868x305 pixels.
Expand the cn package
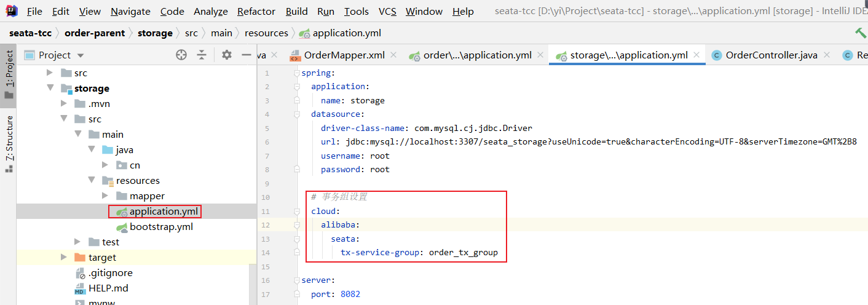tap(105, 165)
